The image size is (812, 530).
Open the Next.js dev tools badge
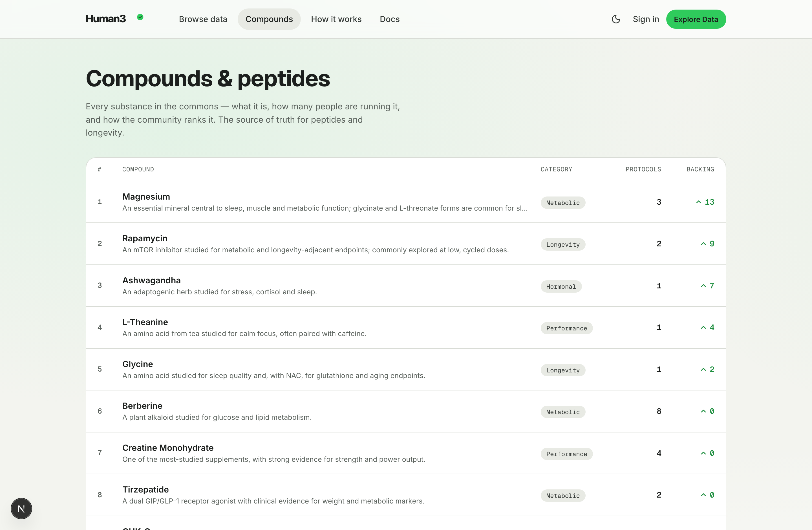(x=21, y=509)
